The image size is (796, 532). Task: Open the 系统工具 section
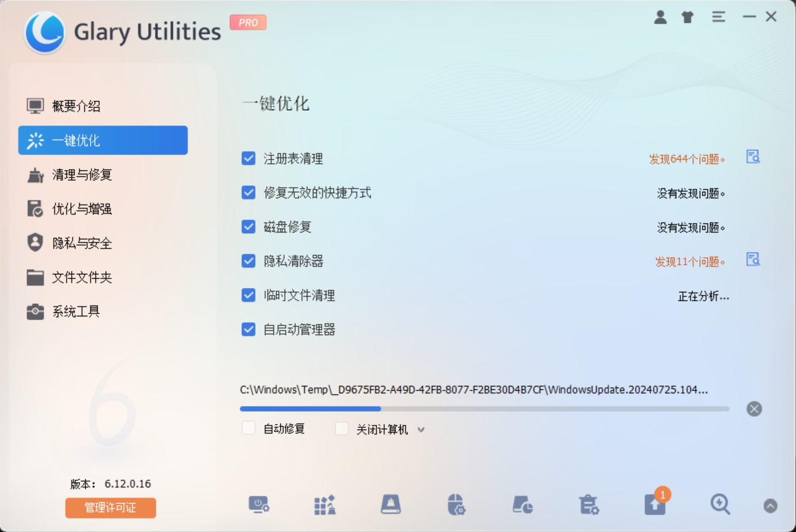click(75, 311)
